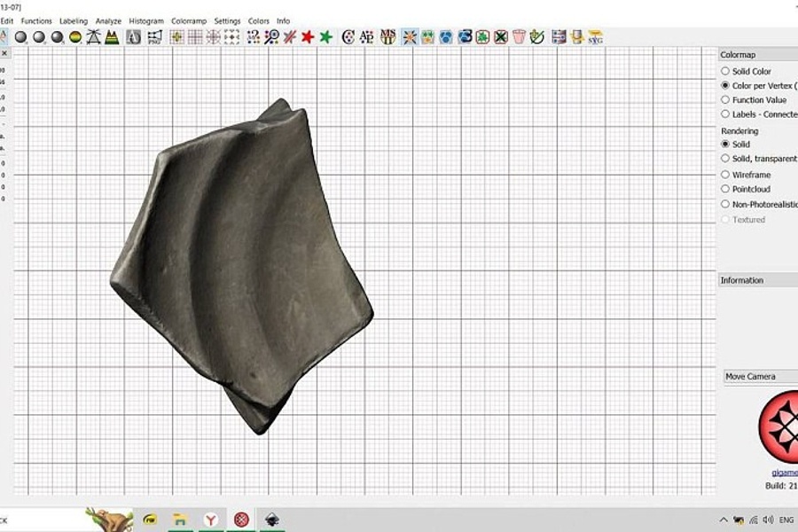This screenshot has height=532, width=798.
Task: Click the SVG export icon
Action: tap(596, 37)
